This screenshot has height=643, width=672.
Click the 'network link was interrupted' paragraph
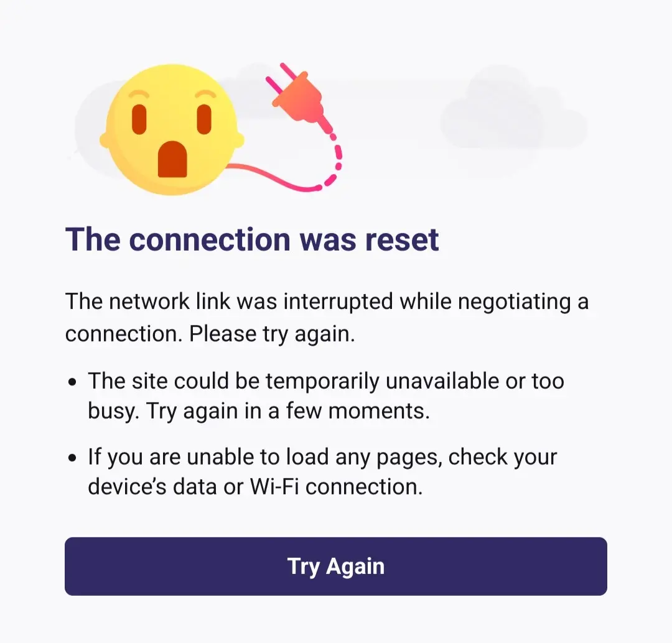point(327,317)
